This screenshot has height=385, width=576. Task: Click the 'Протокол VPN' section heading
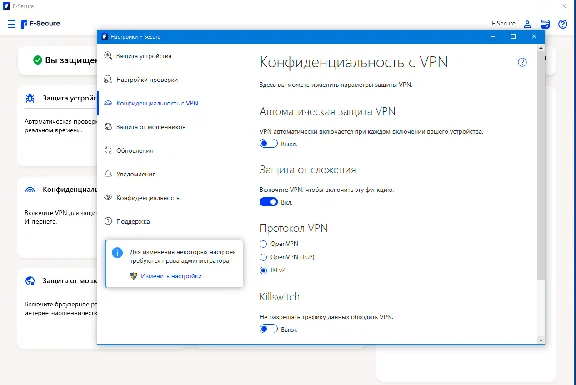(x=293, y=228)
